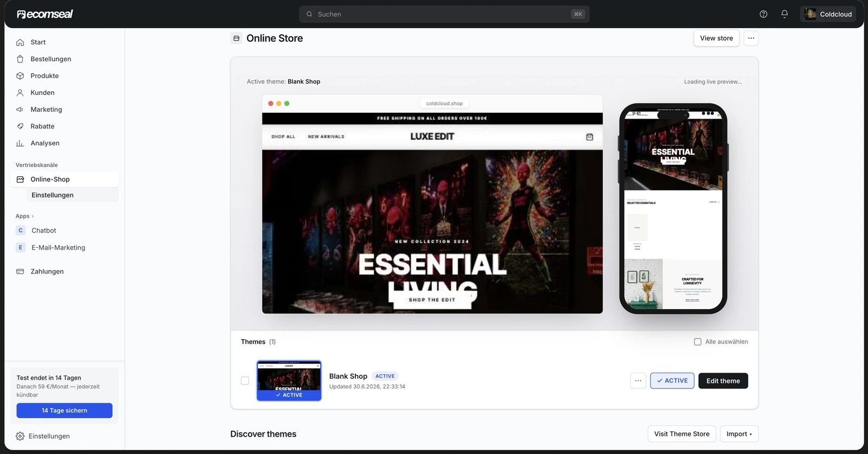Click the E-Mail-Marketing app icon

click(21, 247)
